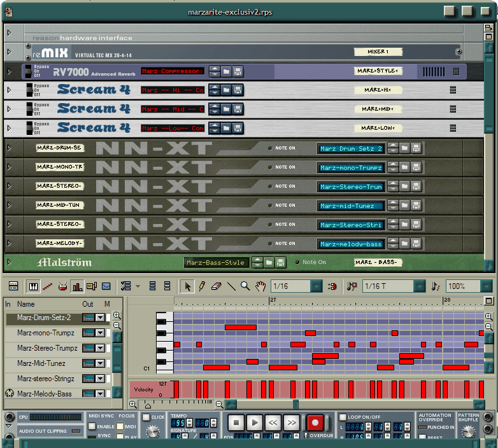
Task: Select the Hand tool
Action: point(260,286)
